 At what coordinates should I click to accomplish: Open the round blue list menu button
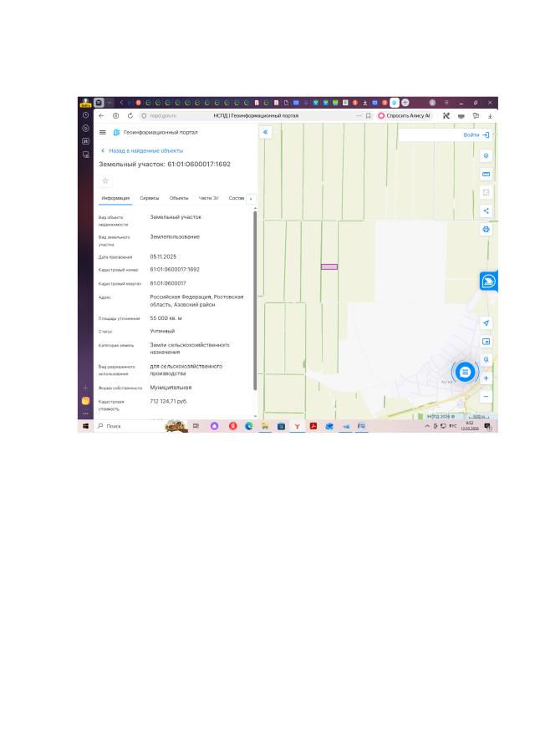coord(465,373)
